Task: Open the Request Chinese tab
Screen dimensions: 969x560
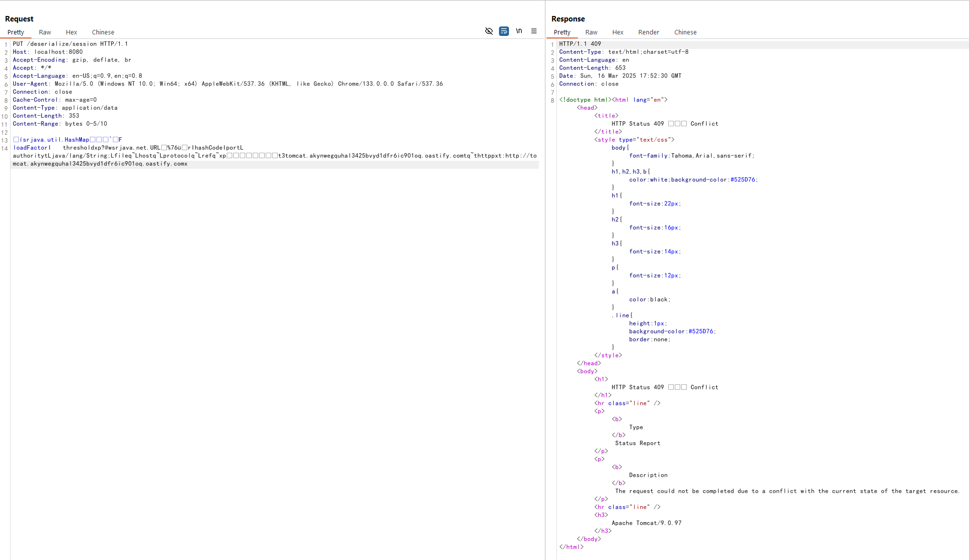Action: point(103,32)
